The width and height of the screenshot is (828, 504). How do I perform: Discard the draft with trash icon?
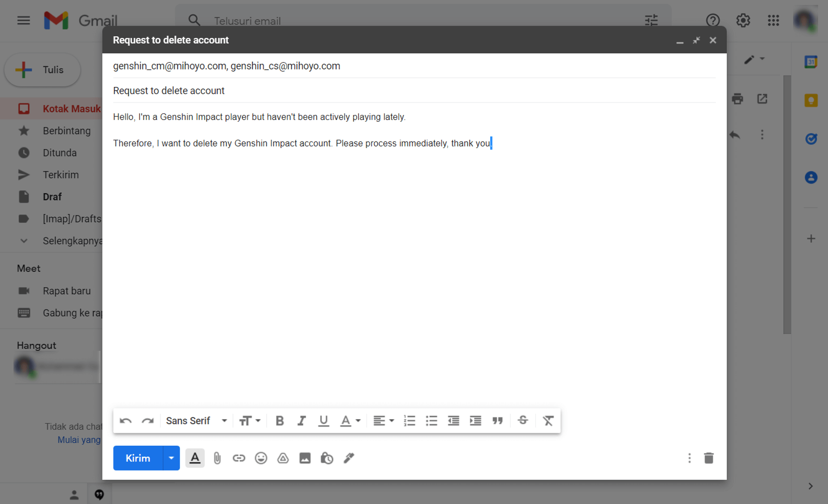pos(708,458)
